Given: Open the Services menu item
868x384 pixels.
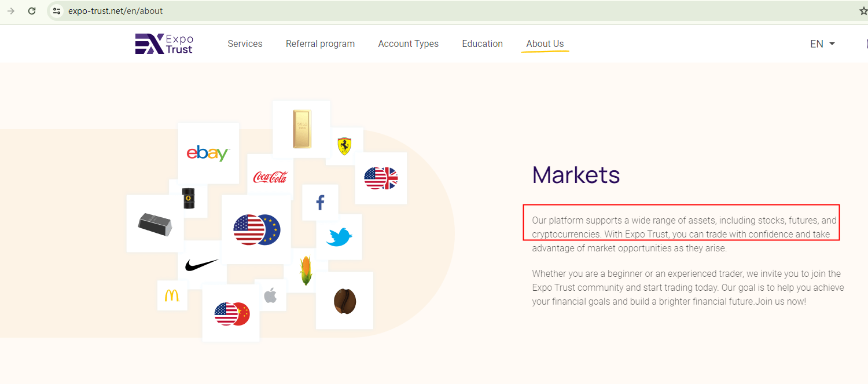Looking at the screenshot, I should [x=245, y=44].
